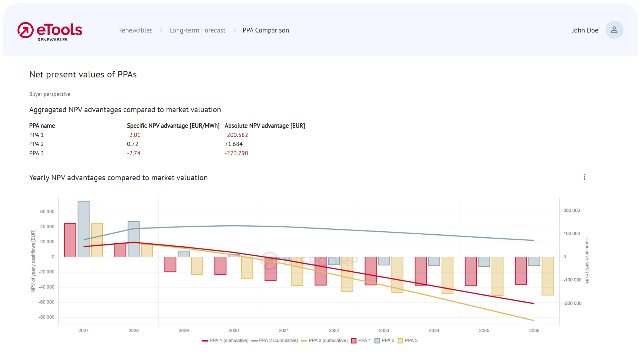Hide PPA 3 bars via legend
This screenshot has height=364, width=641.
[x=407, y=340]
